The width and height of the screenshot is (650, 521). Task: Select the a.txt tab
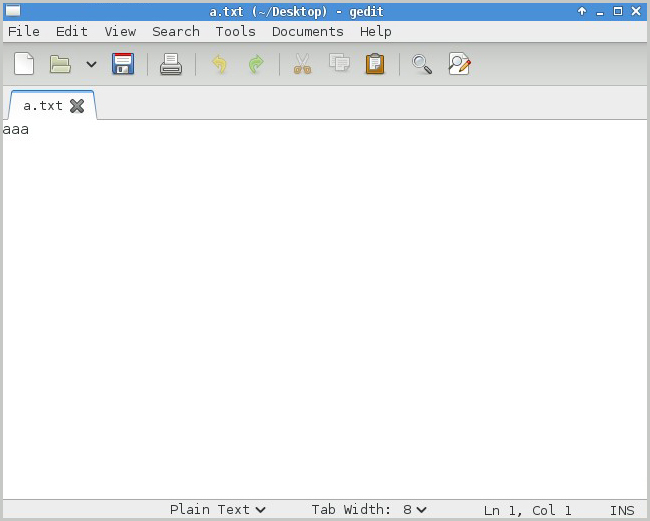[42, 105]
